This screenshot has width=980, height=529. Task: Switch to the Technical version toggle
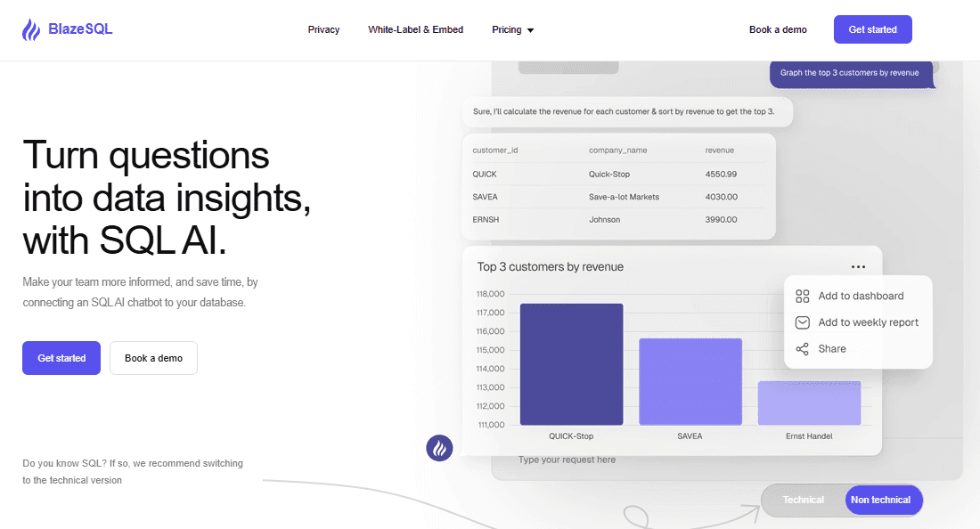coord(803,500)
